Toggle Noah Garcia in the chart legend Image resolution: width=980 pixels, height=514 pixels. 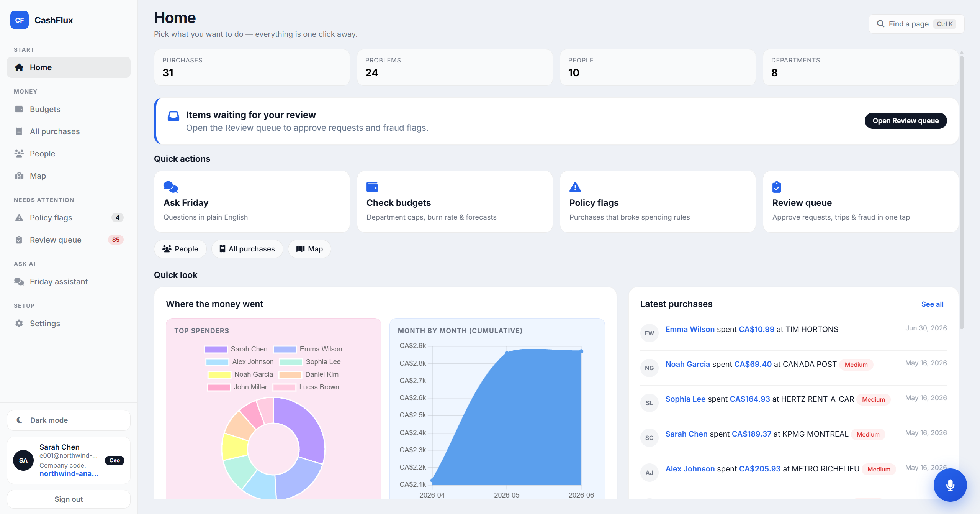(x=241, y=374)
